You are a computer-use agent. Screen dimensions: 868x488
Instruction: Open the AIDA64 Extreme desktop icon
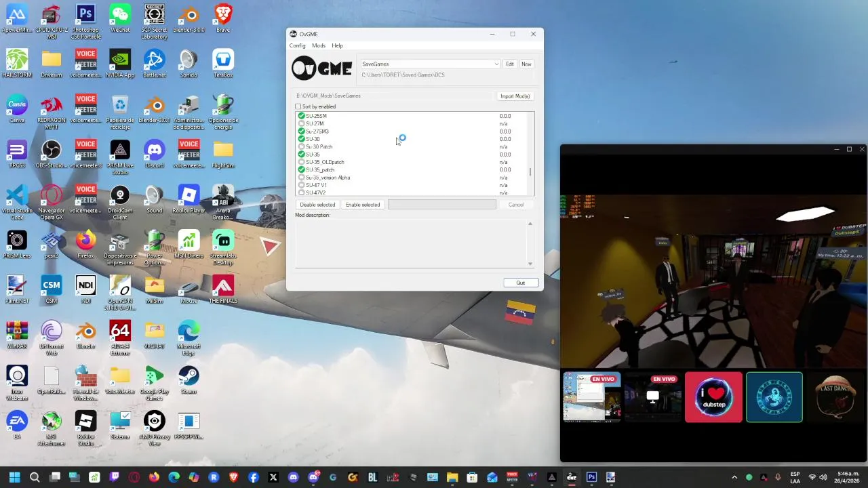(x=120, y=338)
